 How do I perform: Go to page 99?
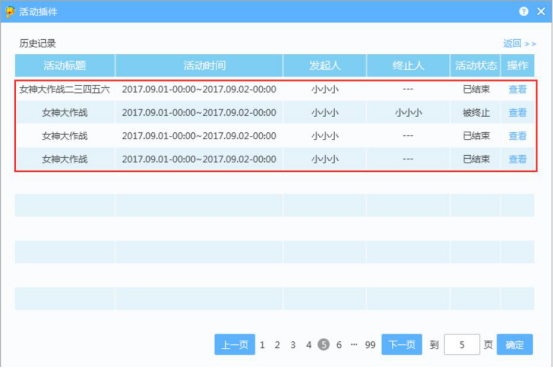click(370, 345)
